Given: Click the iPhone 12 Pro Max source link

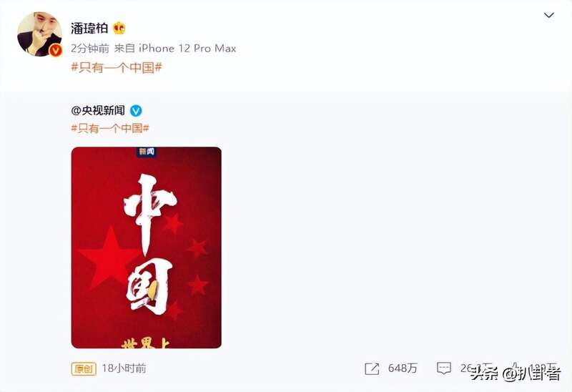Looking at the screenshot, I should tap(187, 48).
